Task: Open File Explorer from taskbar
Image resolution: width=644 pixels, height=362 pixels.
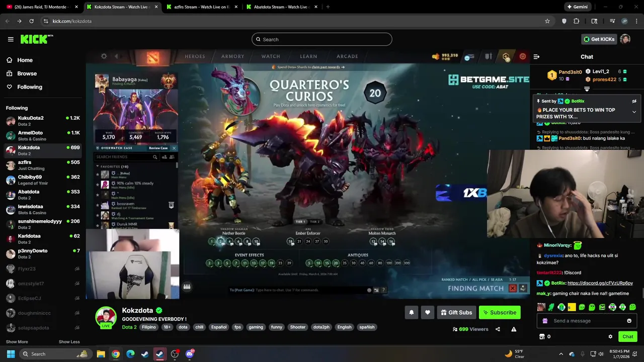Action: (x=101, y=354)
